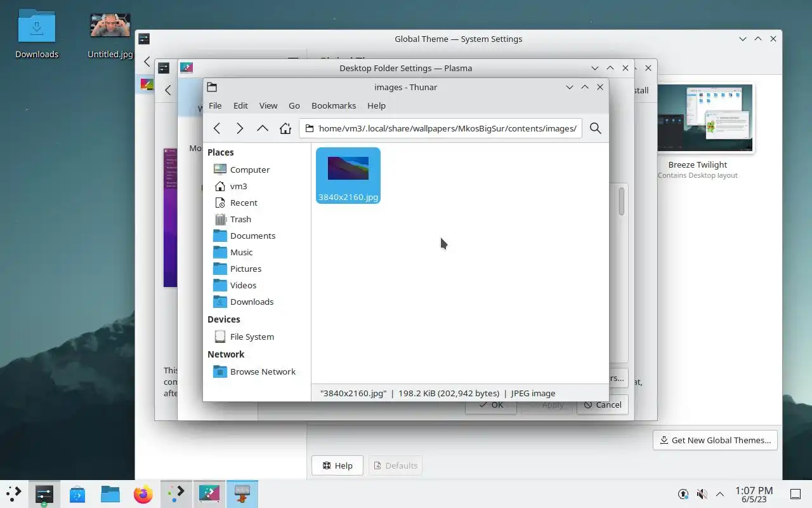Viewport: 812px width, 508px height.
Task: Click the updates tray icon
Action: [683, 493]
